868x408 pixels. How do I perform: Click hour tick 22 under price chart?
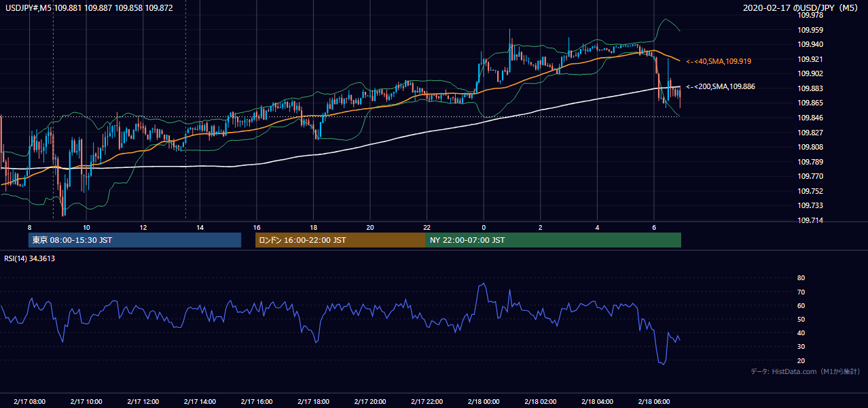[x=427, y=227]
